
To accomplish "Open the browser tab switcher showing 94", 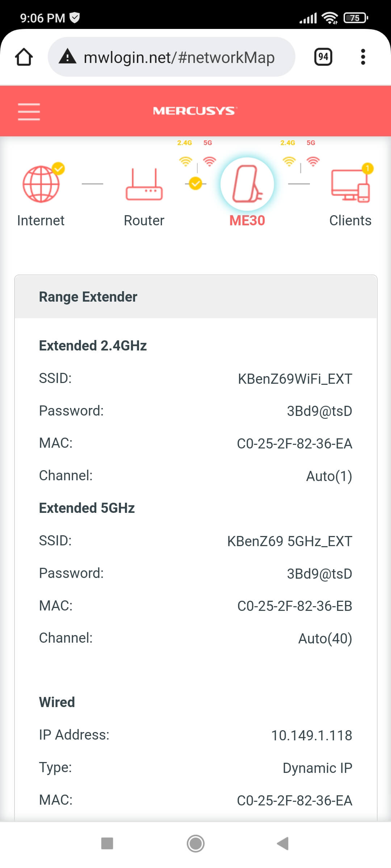I will click(323, 57).
